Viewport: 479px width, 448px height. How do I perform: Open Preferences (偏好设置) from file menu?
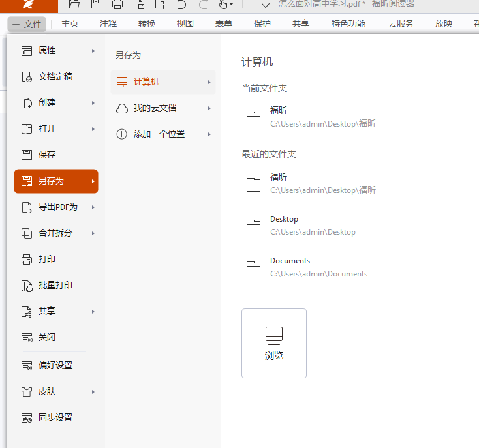coord(55,365)
